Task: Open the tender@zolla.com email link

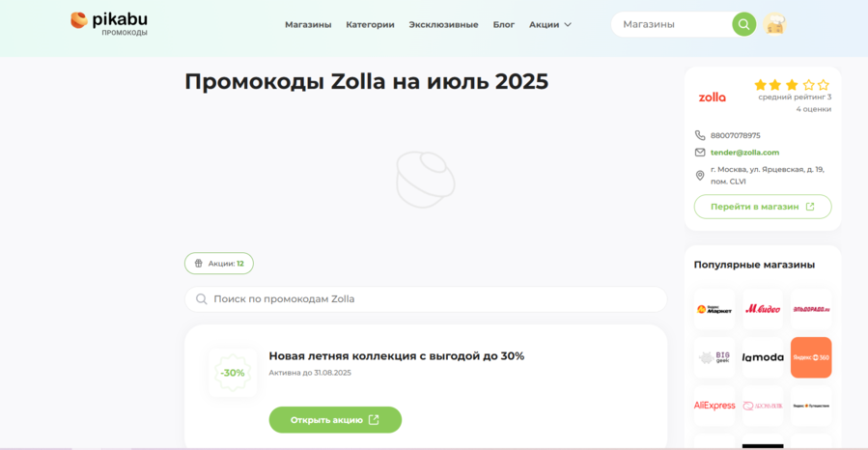Action: coord(744,153)
